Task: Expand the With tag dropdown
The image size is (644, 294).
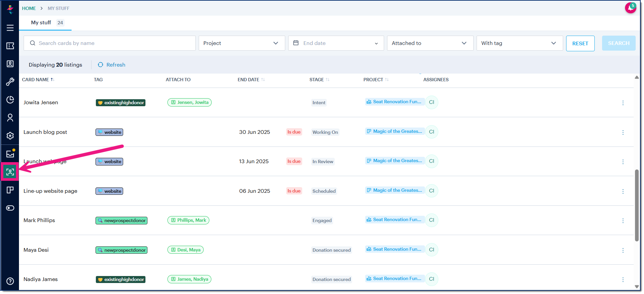Action: pos(520,43)
